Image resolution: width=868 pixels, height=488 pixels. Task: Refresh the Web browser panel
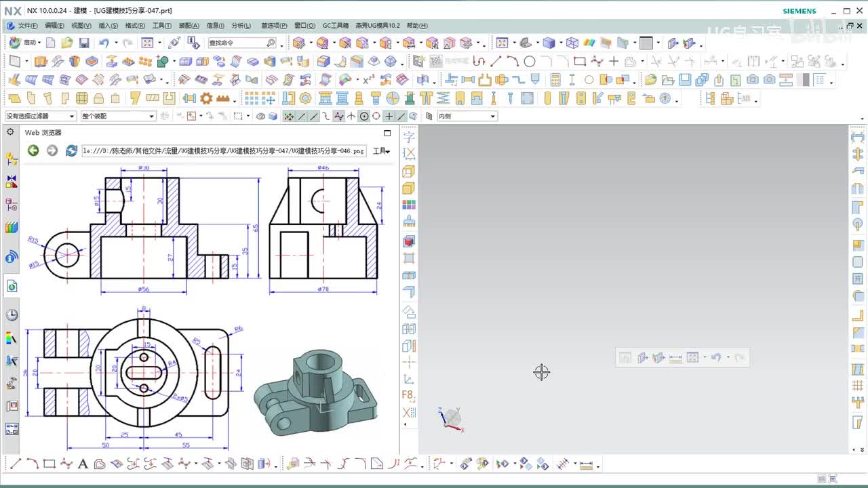71,150
